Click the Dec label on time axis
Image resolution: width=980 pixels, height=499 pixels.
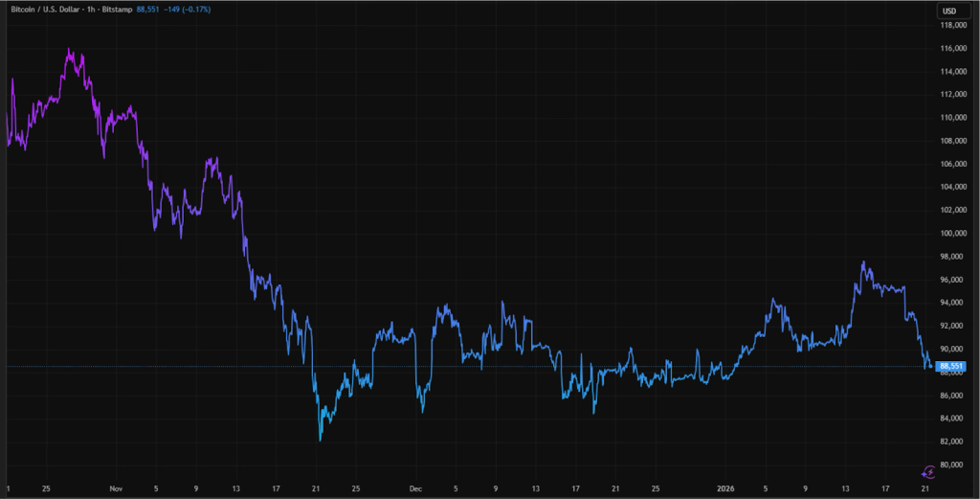pos(415,488)
